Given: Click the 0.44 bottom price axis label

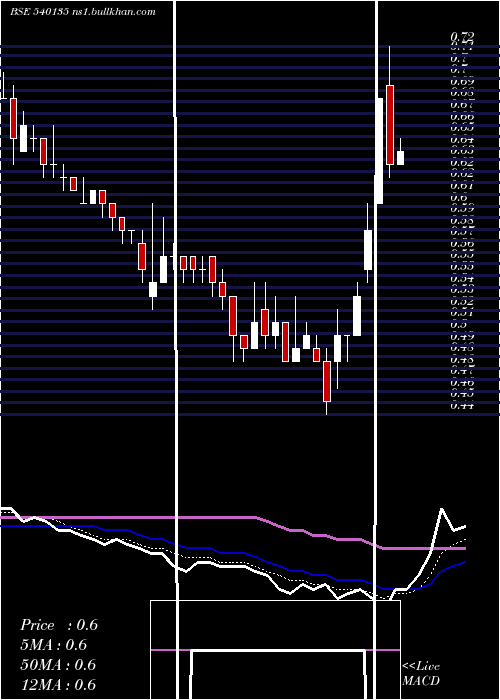Looking at the screenshot, I should (462, 405).
